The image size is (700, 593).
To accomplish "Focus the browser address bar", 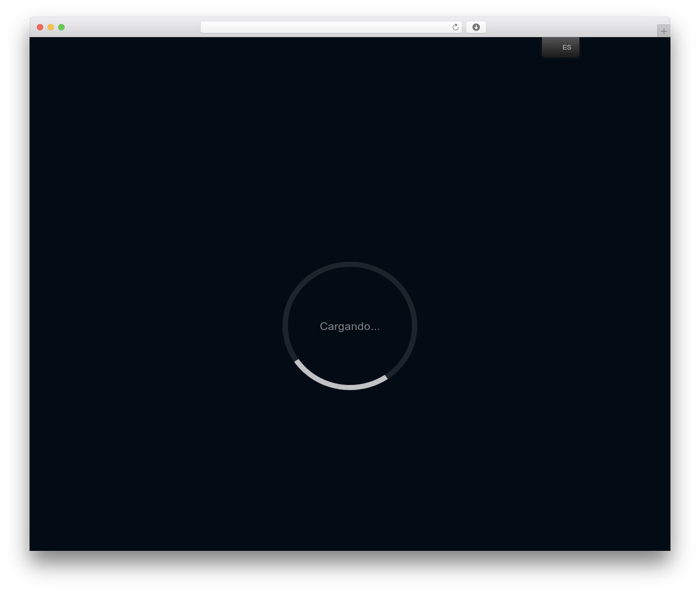I will 331,27.
